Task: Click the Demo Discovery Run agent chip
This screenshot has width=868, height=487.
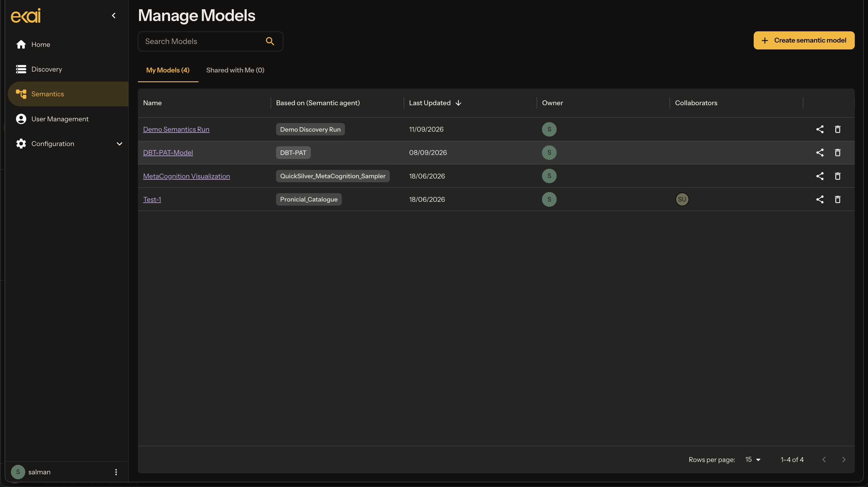Action: tap(310, 129)
